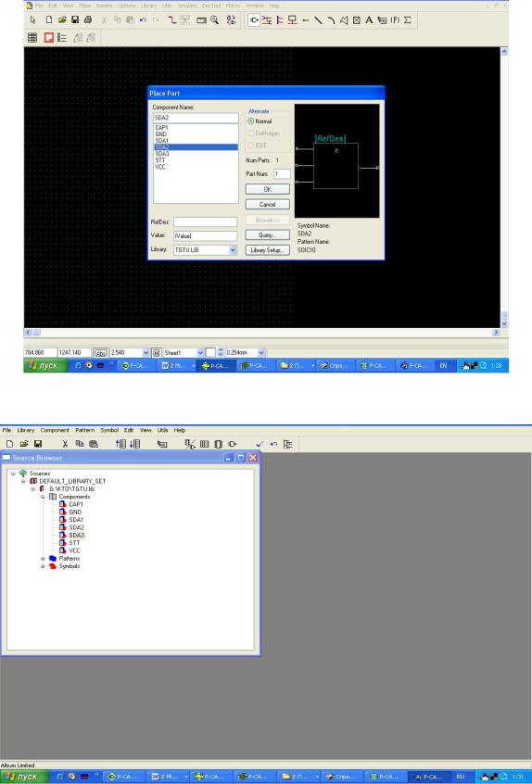This screenshot has width=532, height=784.
Task: Collapse the Sources root tree node
Action: pyautogui.click(x=14, y=473)
